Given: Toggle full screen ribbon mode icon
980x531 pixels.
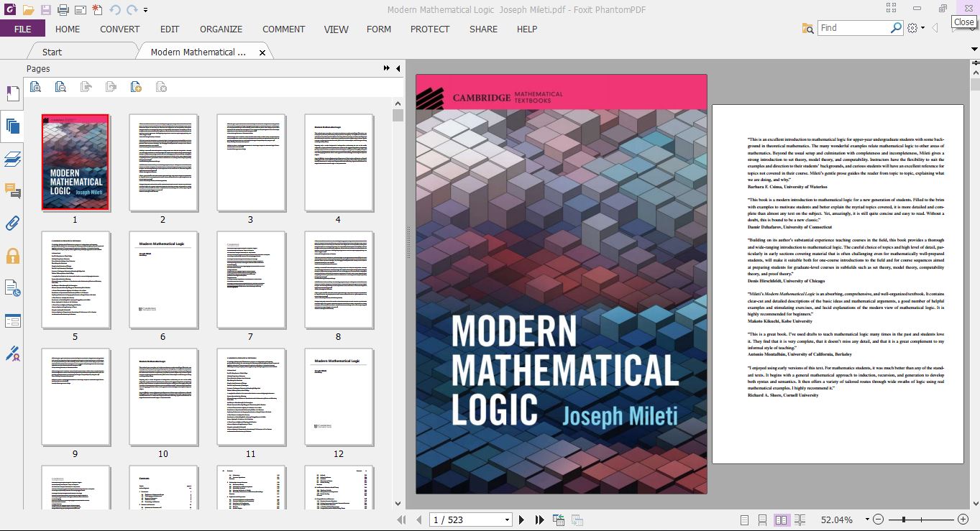Looking at the screenshot, I should pyautogui.click(x=892, y=8).
